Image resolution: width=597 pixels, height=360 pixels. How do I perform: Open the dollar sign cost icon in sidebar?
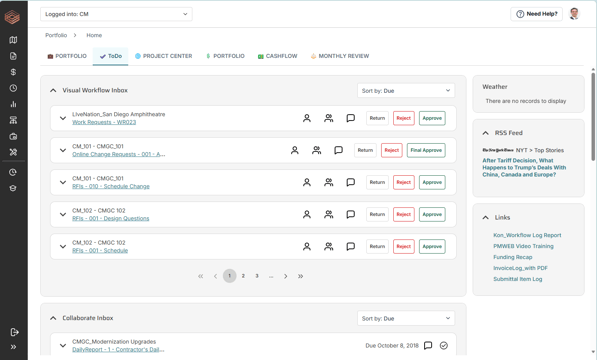13,72
